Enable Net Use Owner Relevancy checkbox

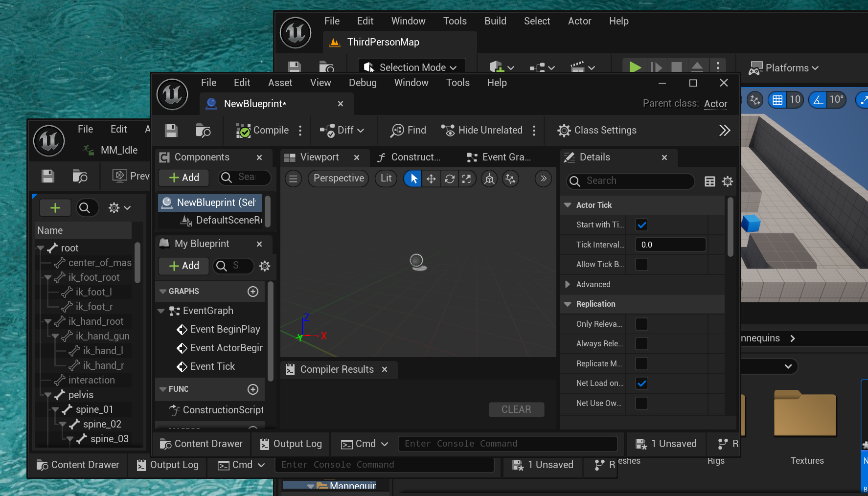click(641, 404)
